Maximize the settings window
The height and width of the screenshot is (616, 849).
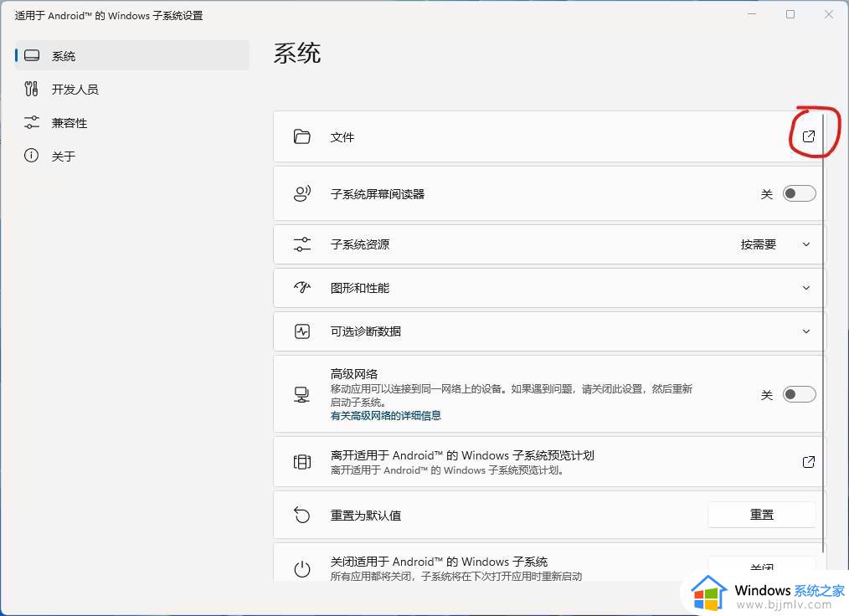[x=790, y=14]
